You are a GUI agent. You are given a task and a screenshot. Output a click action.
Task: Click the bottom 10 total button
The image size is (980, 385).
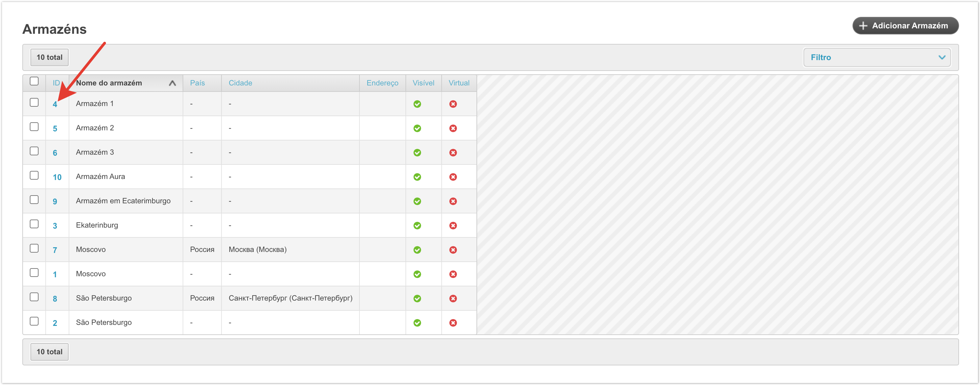click(49, 352)
